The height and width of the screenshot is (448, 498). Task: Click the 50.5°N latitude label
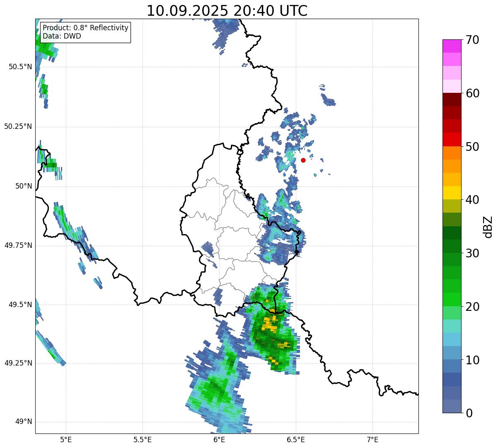(x=20, y=67)
